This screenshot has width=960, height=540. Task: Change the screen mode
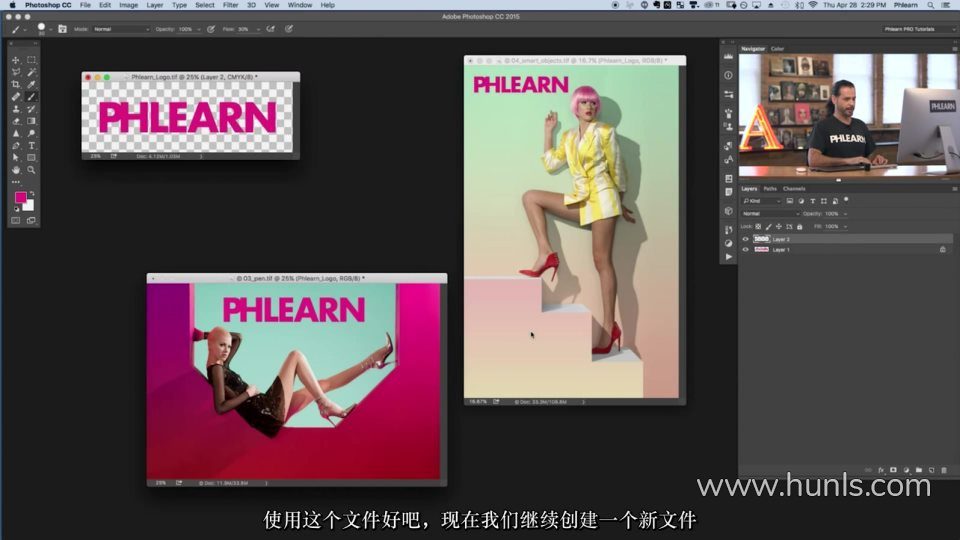31,220
